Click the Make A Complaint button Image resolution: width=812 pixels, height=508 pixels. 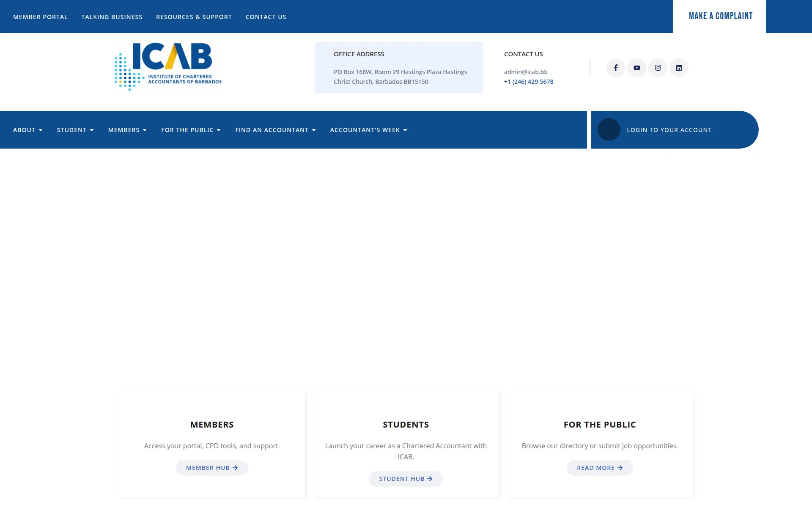coord(719,16)
